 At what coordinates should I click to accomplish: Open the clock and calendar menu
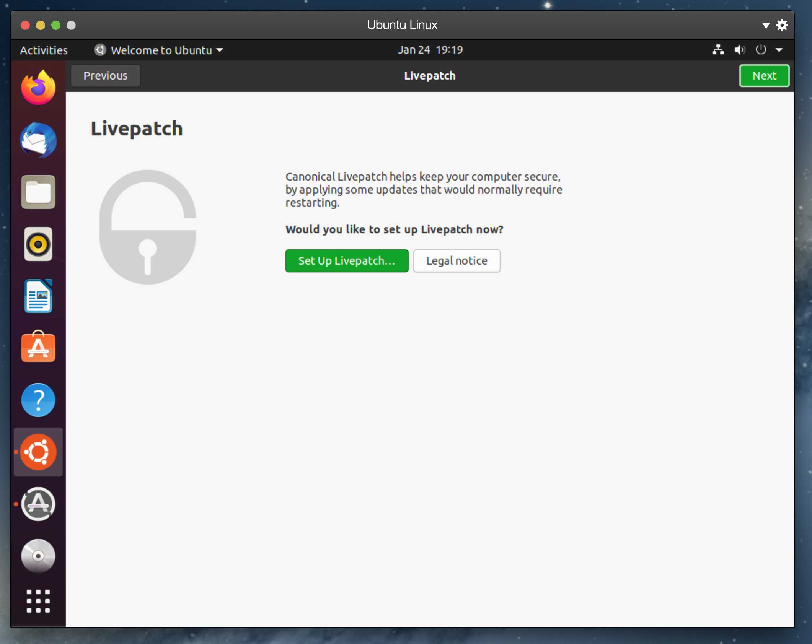pyautogui.click(x=430, y=50)
